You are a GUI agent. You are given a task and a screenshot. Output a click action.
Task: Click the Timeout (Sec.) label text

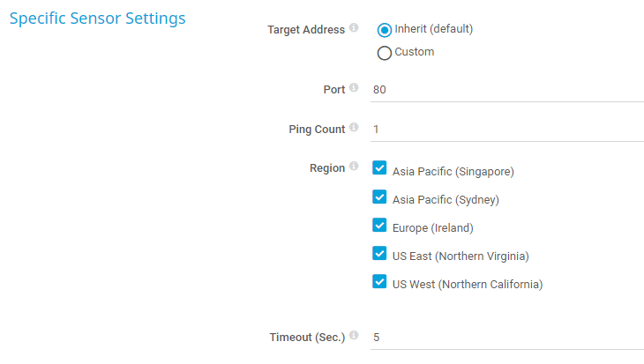click(x=307, y=338)
